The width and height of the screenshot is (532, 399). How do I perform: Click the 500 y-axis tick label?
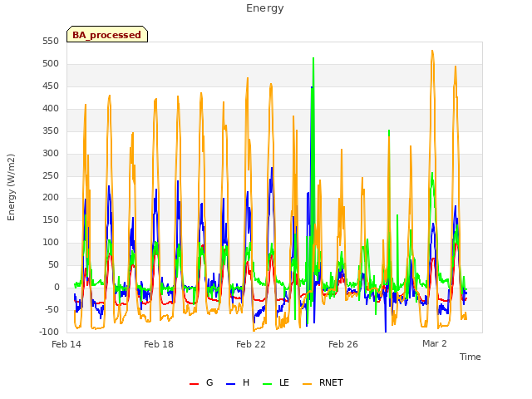(51, 64)
